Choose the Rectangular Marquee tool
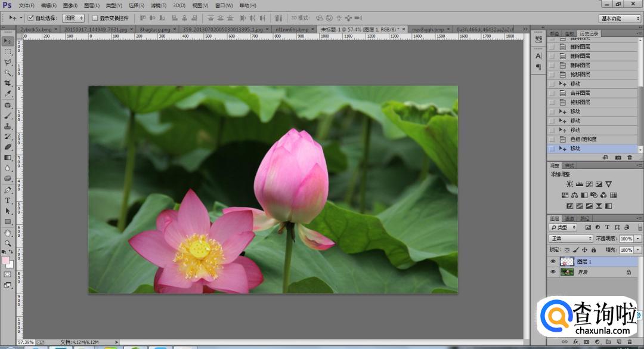Viewport: 644px width, 349px height. 8,52
